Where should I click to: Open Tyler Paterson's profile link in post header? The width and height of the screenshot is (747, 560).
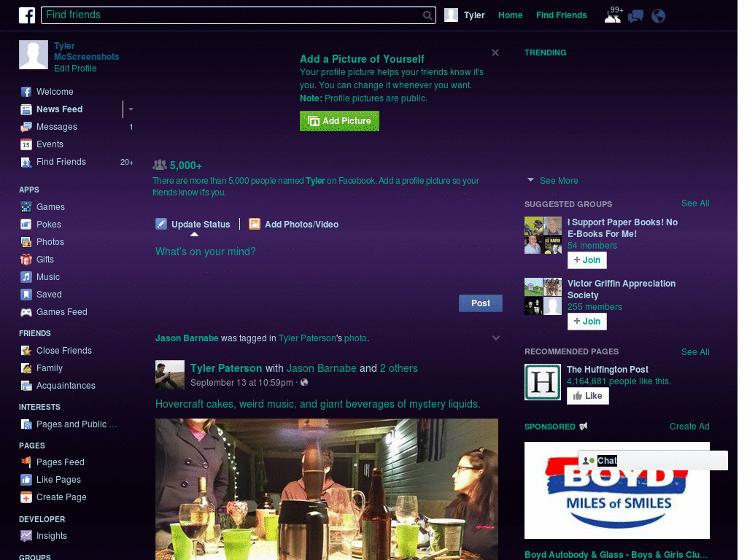pos(226,368)
